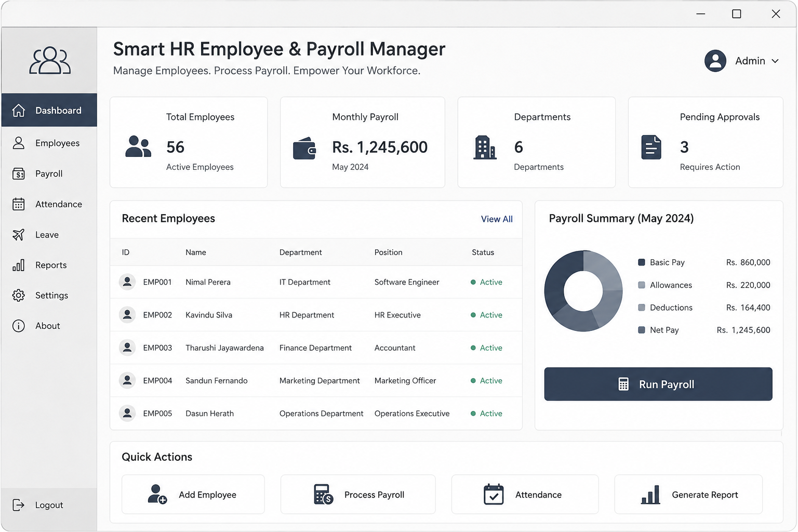Click the Departments building icon

[x=485, y=147]
